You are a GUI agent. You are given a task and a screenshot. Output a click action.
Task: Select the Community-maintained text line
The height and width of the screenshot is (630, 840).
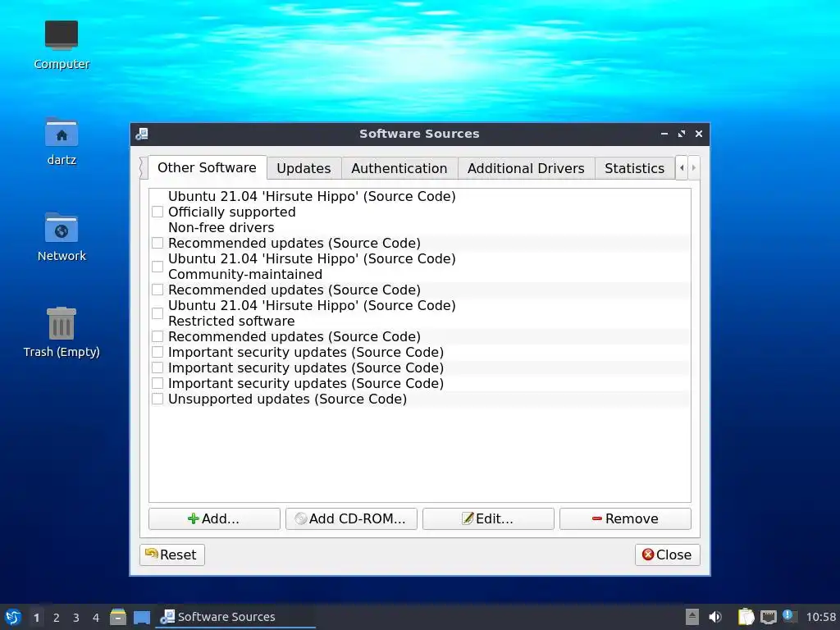(245, 274)
